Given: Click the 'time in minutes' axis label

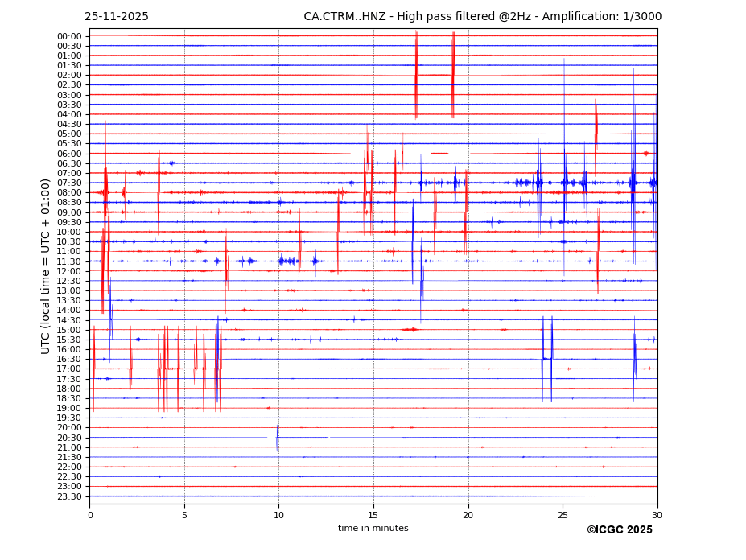Looking at the screenshot, I should point(373,528).
